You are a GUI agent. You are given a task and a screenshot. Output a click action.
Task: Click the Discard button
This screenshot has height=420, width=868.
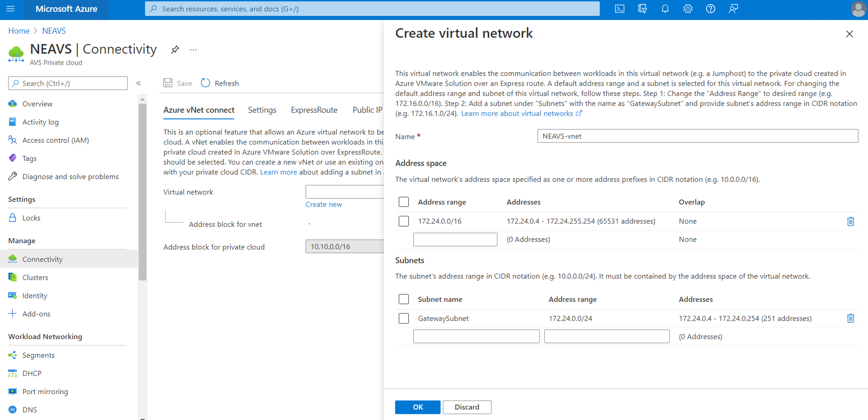467,407
